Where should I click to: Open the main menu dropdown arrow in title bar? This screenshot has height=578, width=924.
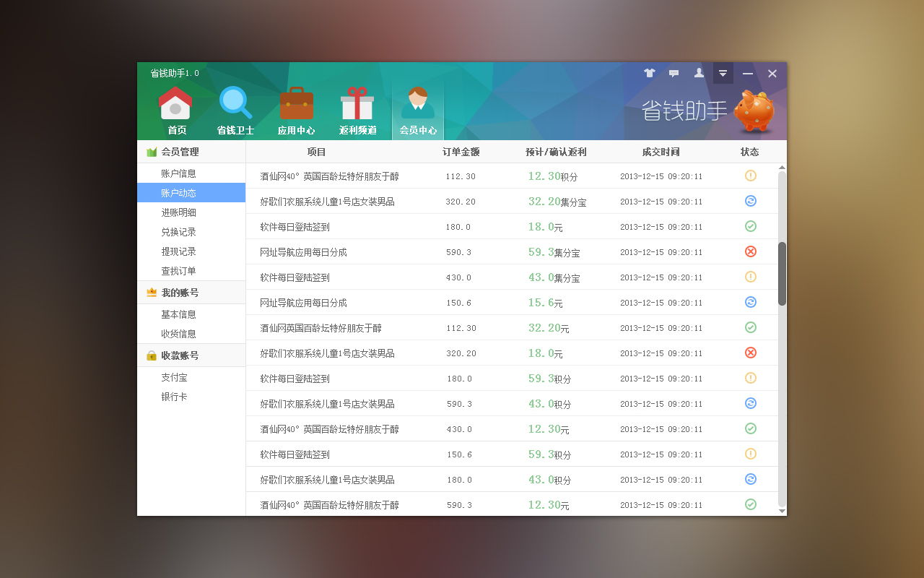click(x=723, y=73)
